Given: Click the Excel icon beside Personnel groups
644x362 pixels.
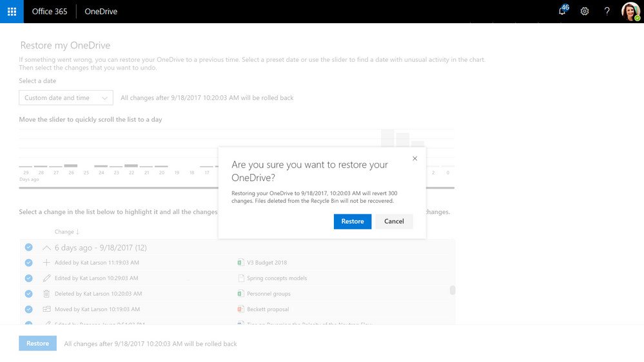Looking at the screenshot, I should tap(240, 294).
